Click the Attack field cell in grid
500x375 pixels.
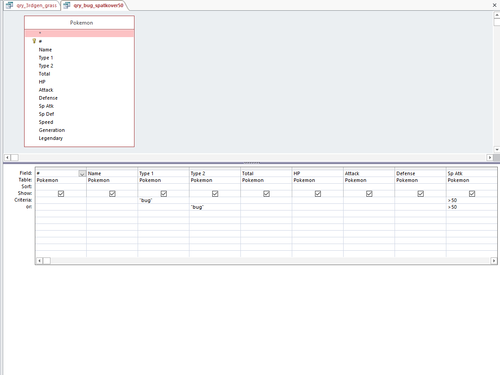pos(369,174)
